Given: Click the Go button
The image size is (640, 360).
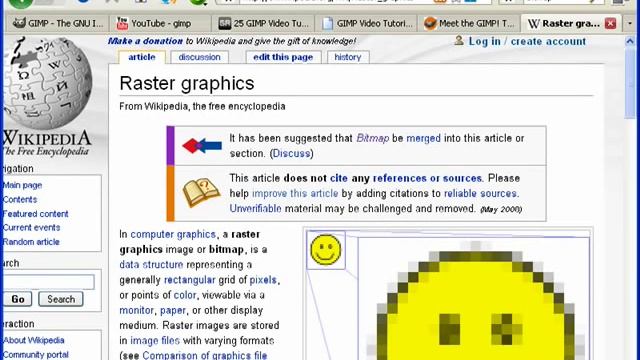Looking at the screenshot, I should coord(18,299).
